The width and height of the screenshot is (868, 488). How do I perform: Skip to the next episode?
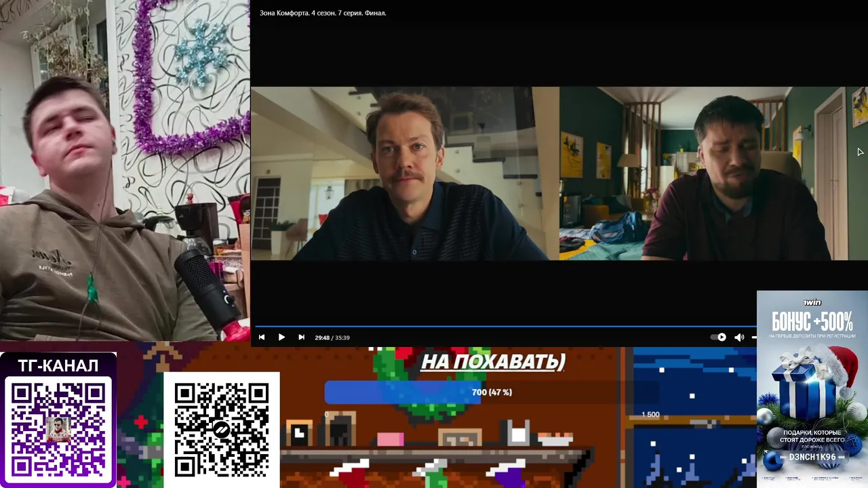(301, 337)
